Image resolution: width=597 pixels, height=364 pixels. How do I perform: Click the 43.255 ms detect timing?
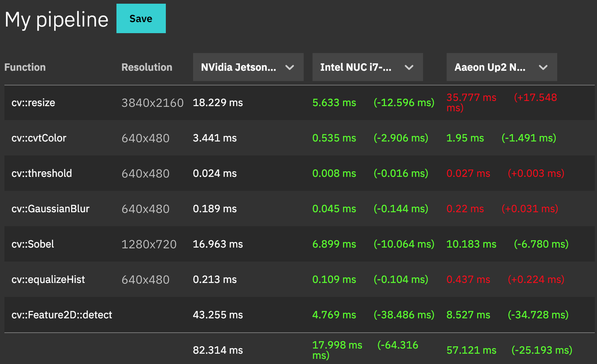pyautogui.click(x=218, y=315)
